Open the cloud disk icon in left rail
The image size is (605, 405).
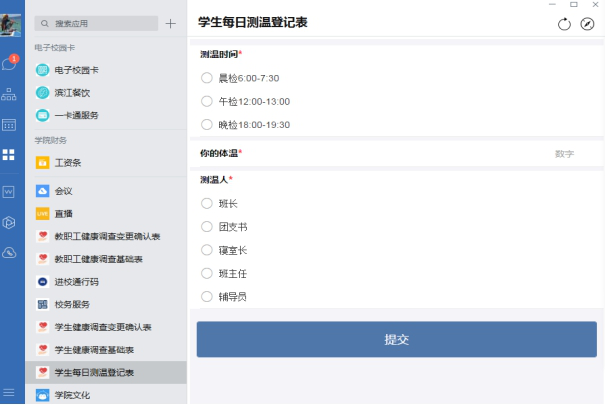pos(10,252)
